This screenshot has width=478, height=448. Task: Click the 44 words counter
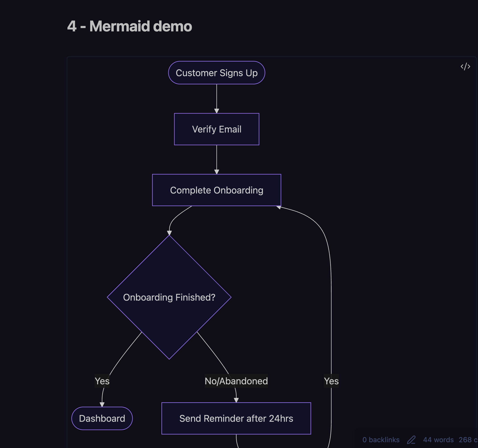(438, 440)
